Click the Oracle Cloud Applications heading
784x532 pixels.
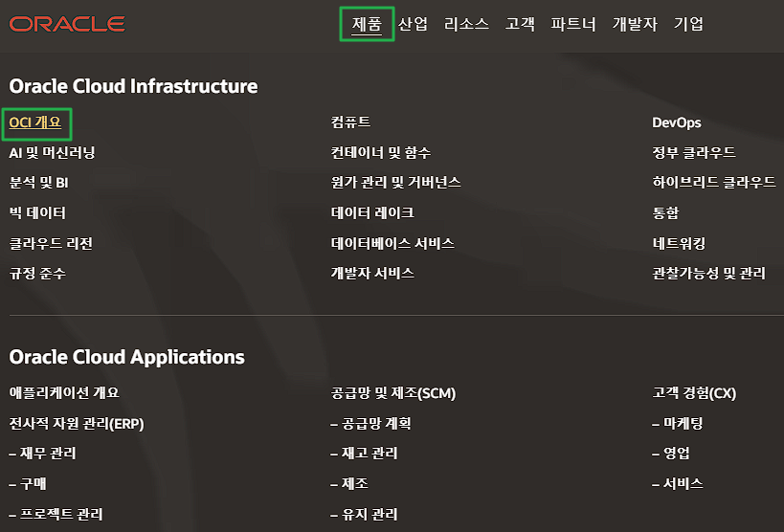click(x=127, y=357)
